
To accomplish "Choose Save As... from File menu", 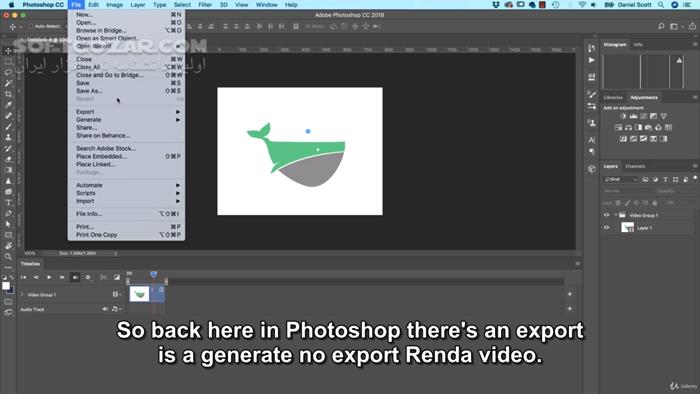I will [126, 91].
